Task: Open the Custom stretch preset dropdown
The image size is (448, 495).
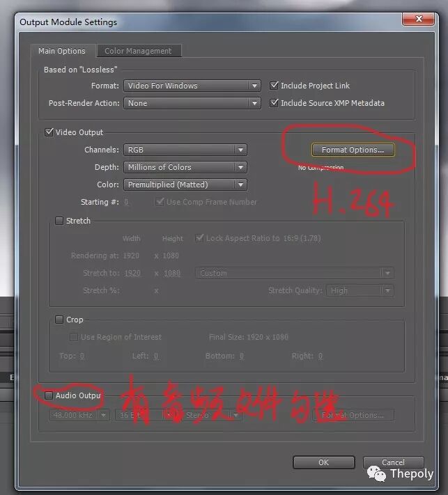Action: click(295, 273)
